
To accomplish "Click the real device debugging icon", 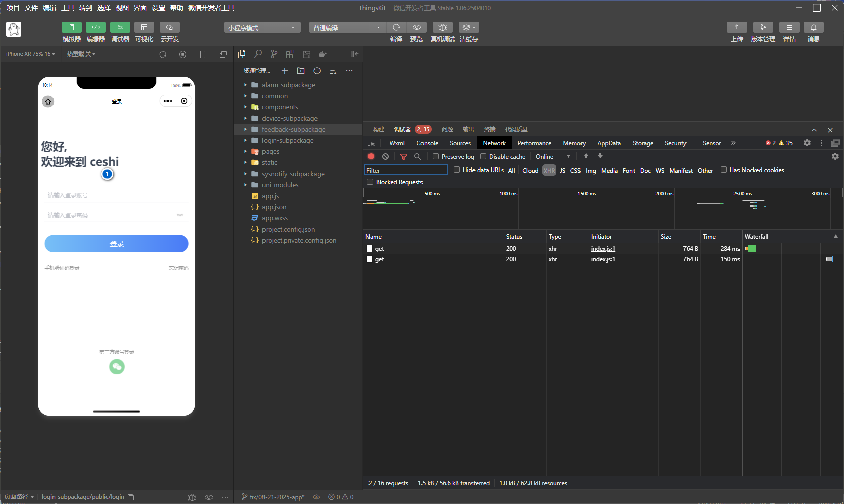I will tap(442, 27).
